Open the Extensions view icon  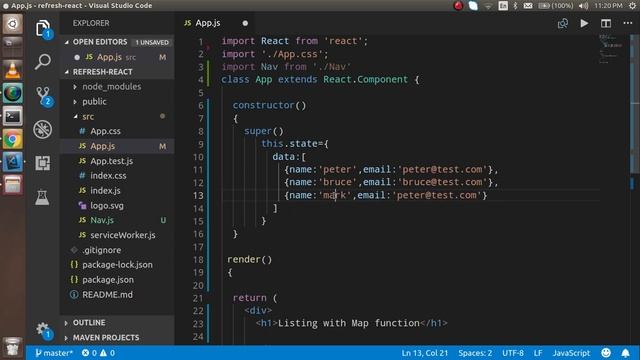(43, 163)
